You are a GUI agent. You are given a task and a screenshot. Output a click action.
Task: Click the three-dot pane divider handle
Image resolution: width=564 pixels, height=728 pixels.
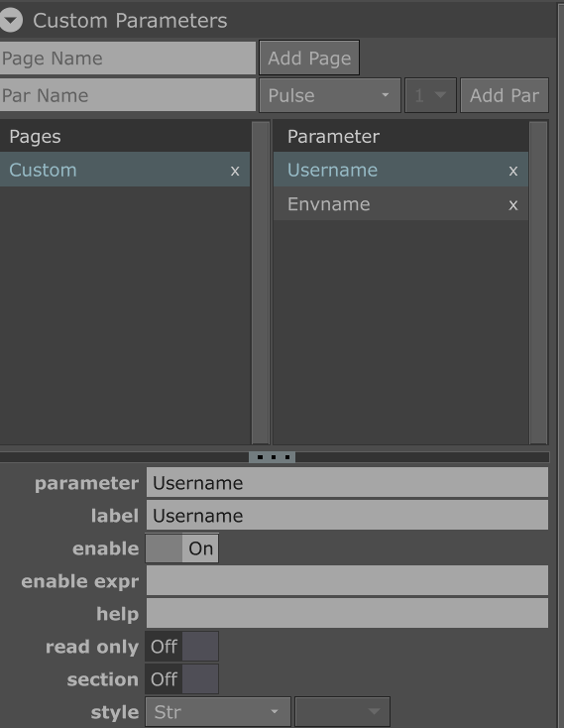(273, 457)
